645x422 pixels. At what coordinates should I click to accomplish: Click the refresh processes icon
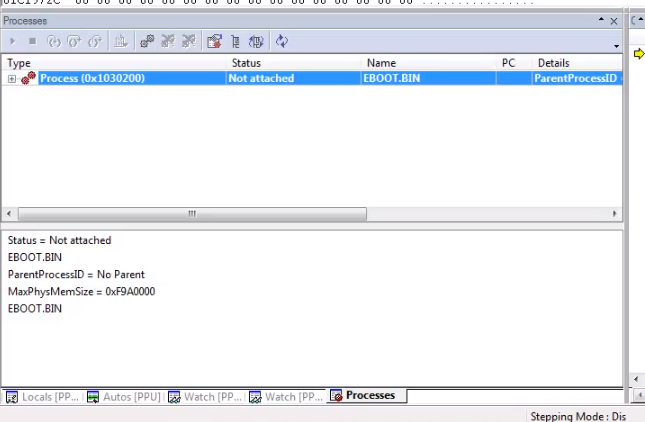282,41
